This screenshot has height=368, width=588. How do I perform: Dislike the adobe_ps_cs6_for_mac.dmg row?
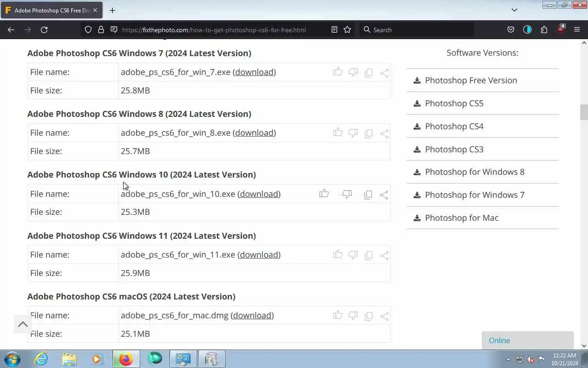353,316
